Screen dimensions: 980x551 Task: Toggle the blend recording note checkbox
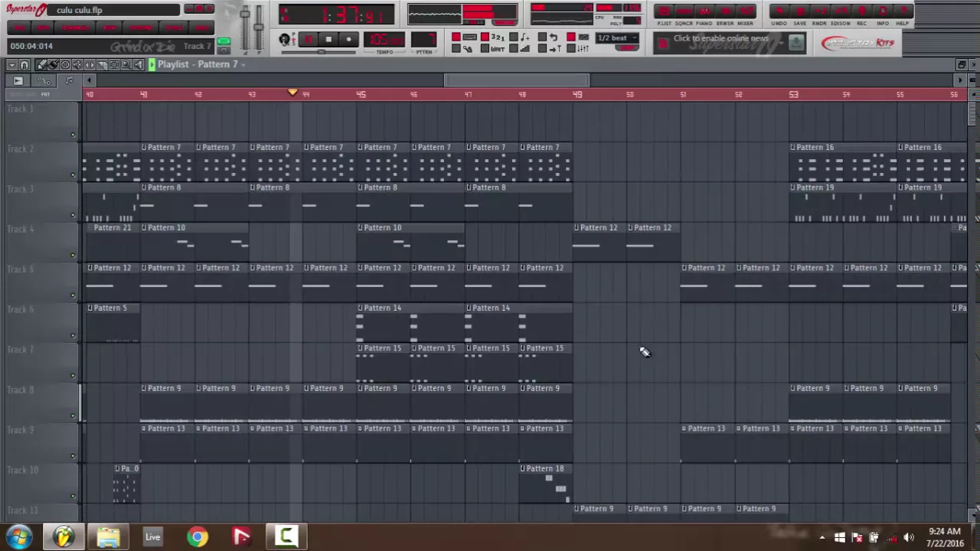click(514, 37)
